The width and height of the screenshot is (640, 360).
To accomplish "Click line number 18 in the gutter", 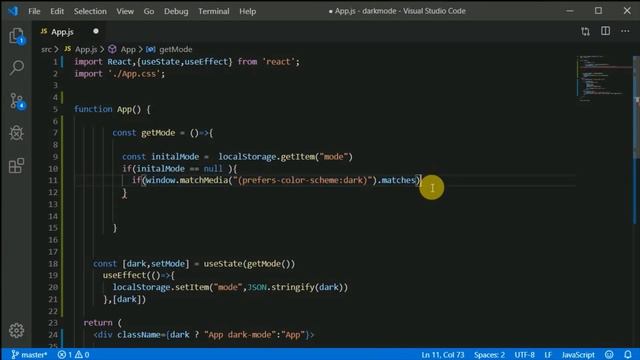I will (53, 264).
